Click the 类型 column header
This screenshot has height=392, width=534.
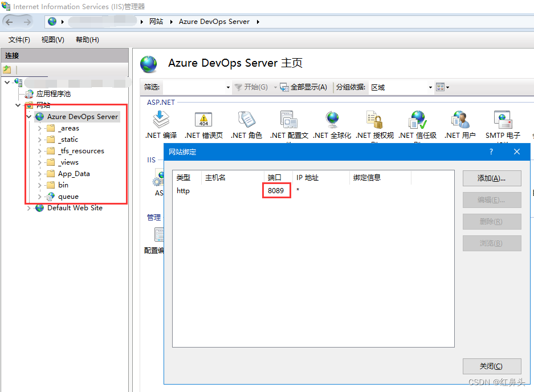pyautogui.click(x=187, y=177)
